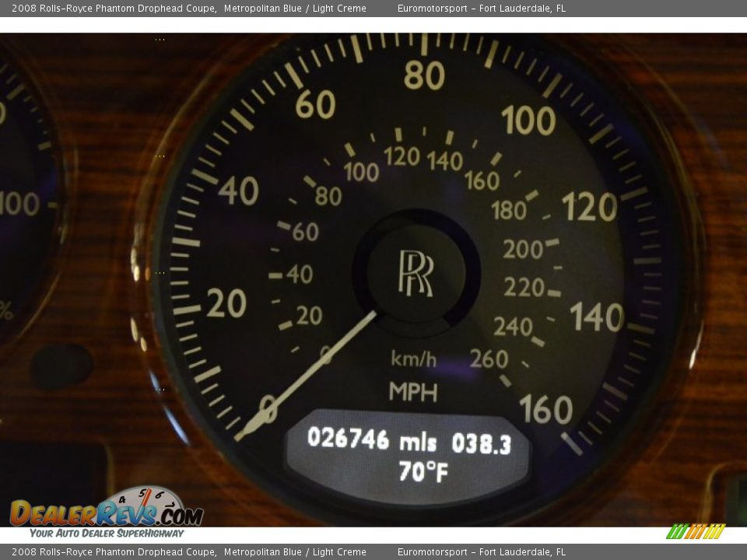This screenshot has width=747, height=560.
Task: Click the MPH label on the speedometer
Action: (412, 392)
